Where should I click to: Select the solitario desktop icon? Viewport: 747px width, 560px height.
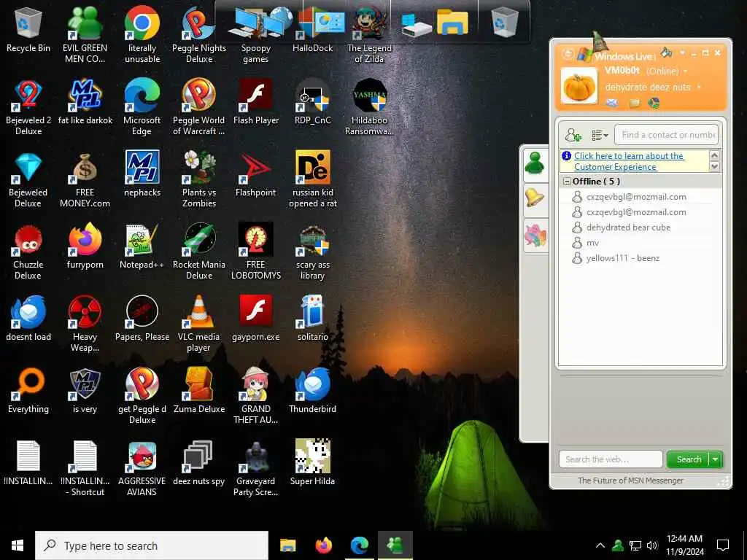[312, 318]
